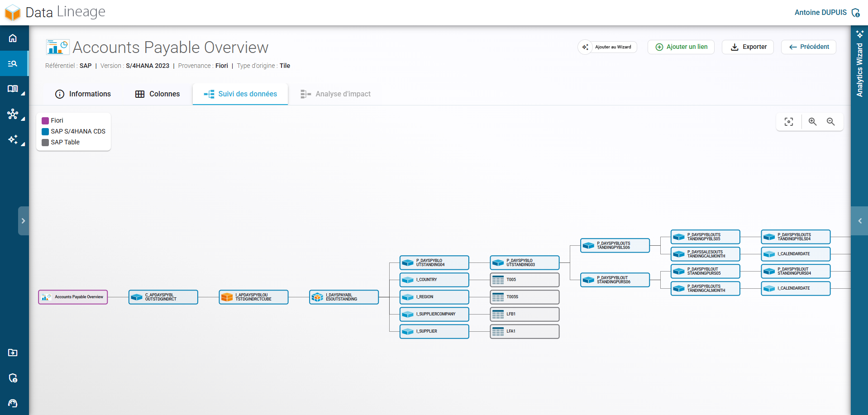Screen dimensions: 868x415
Task: Click the support headset icon at sidebar bottom
Action: point(13,403)
